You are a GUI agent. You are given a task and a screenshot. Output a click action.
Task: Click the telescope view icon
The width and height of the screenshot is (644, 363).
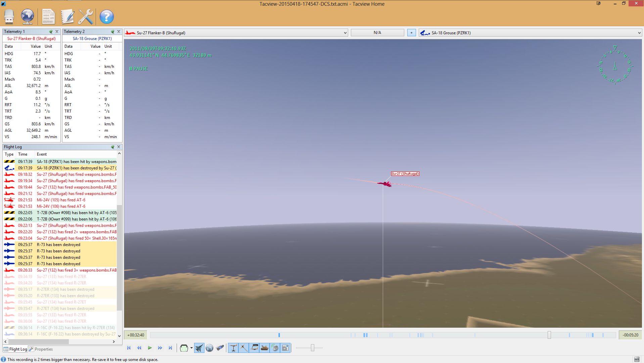coord(220,348)
